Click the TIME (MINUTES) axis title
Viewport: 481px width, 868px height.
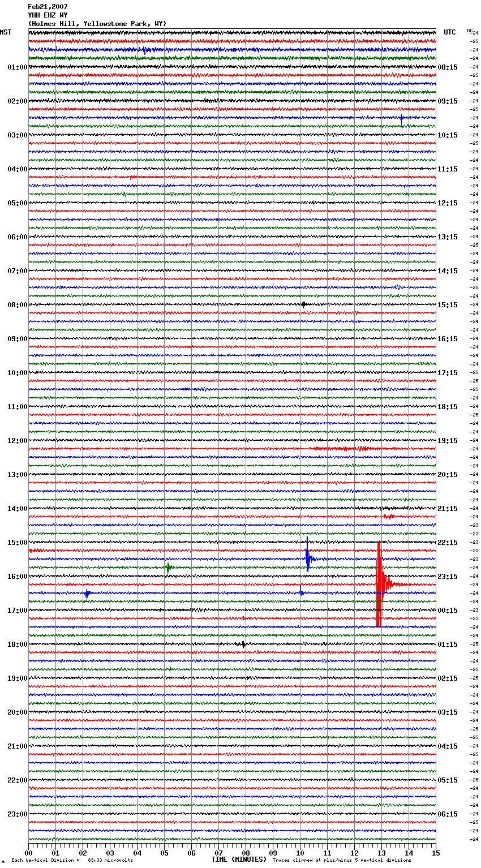[x=239, y=860]
